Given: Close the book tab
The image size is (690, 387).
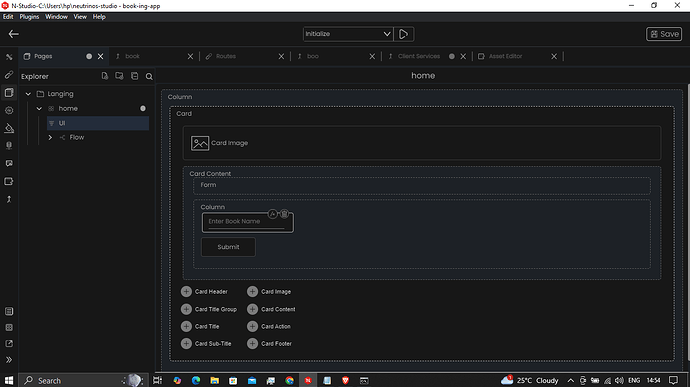Looking at the screenshot, I should click(x=190, y=56).
